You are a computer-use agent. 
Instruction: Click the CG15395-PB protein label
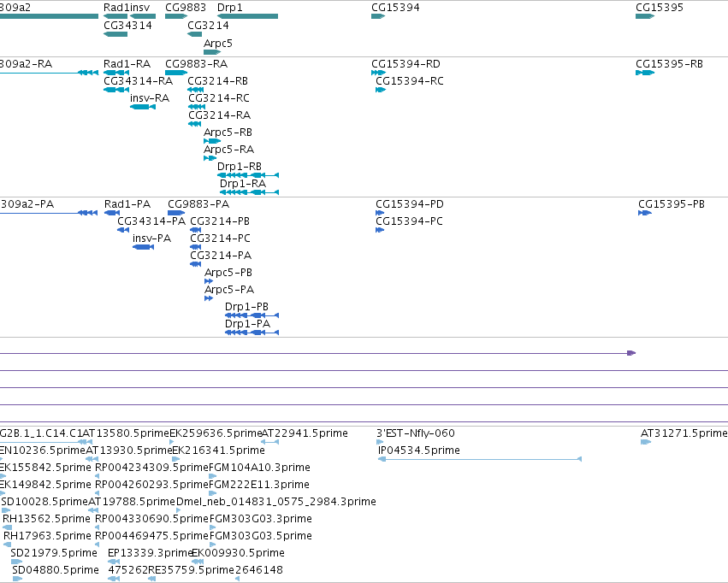click(672, 204)
